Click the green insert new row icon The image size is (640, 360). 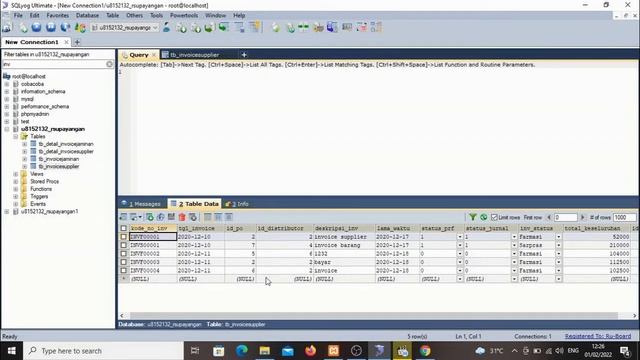pos(150,217)
